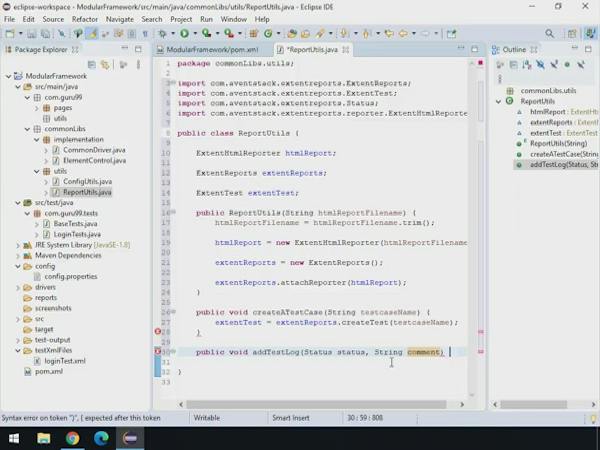The height and width of the screenshot is (450, 600).
Task: Select loginTest.xml file
Action: 65,361
